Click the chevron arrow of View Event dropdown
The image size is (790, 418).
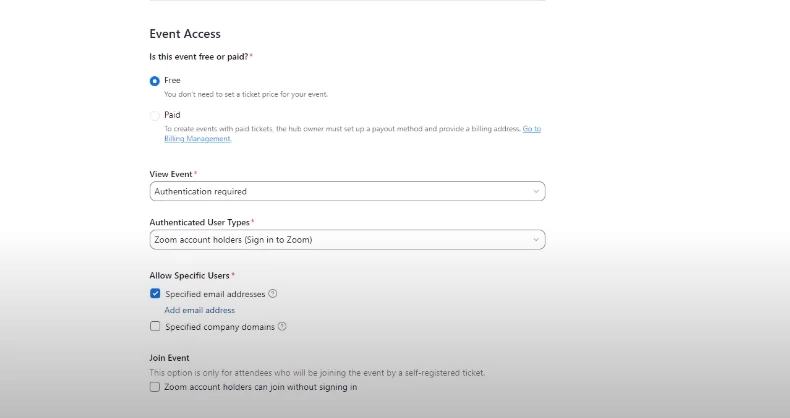coord(537,191)
